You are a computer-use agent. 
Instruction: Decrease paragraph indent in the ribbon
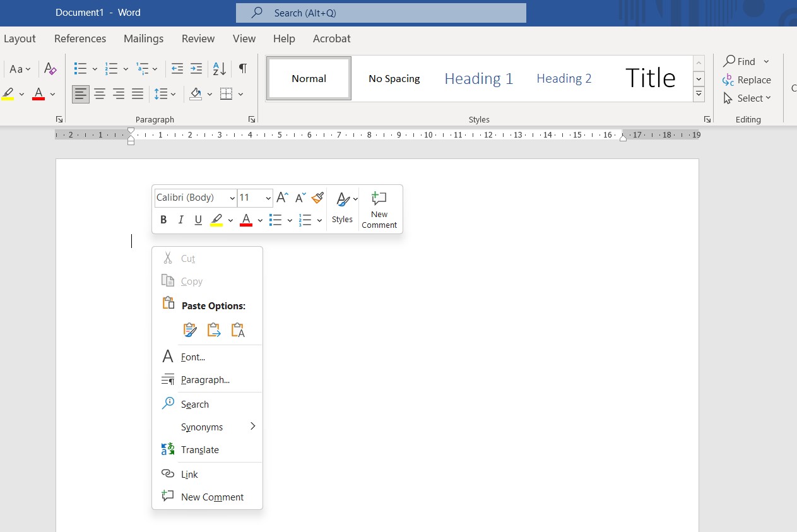click(x=177, y=69)
